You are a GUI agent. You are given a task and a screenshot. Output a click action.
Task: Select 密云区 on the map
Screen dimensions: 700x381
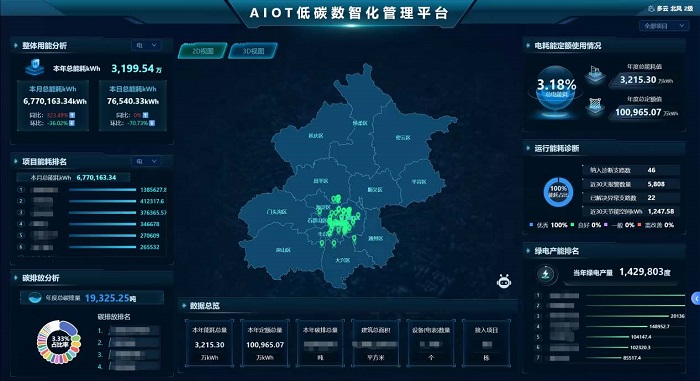(x=403, y=138)
